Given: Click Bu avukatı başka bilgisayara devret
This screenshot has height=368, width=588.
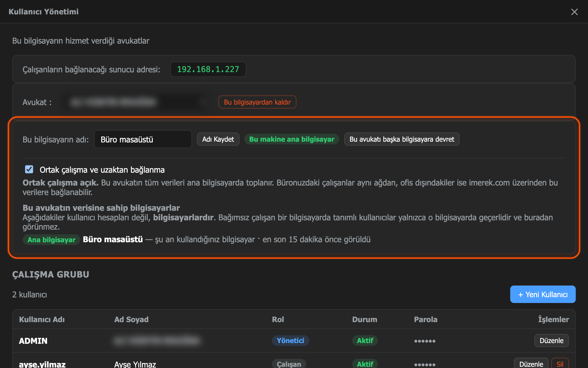Looking at the screenshot, I should [x=402, y=139].
